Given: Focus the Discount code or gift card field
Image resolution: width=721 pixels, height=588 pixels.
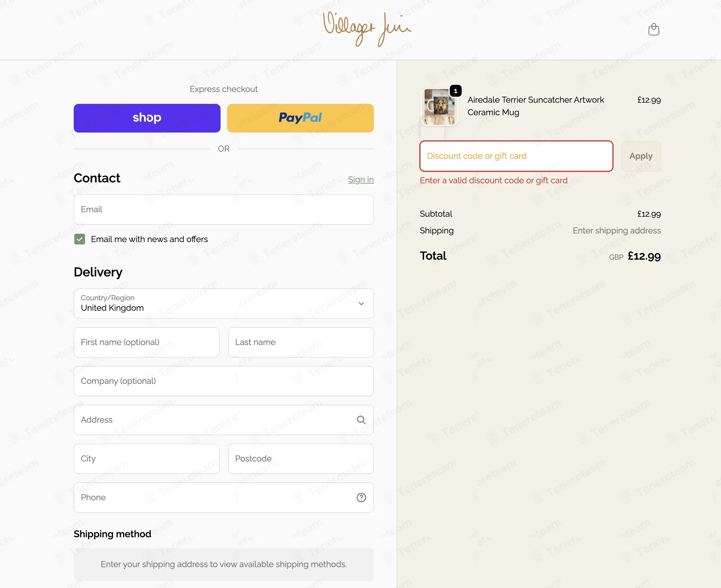Looking at the screenshot, I should tap(516, 156).
